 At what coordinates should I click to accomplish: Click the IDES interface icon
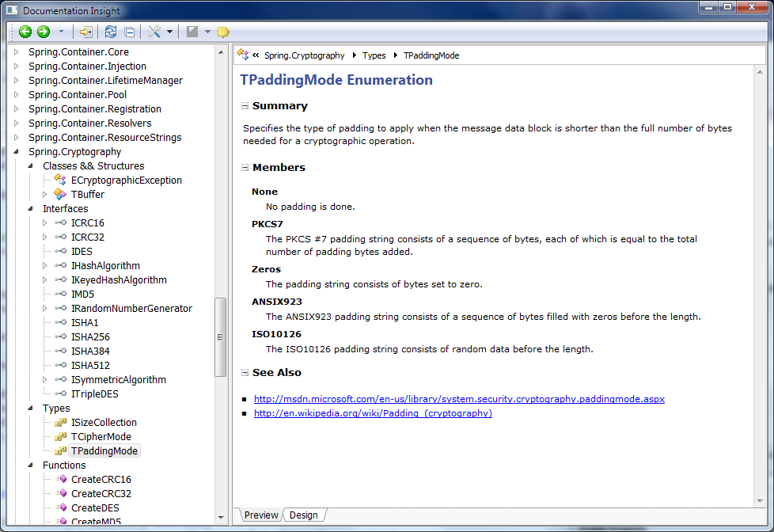pyautogui.click(x=60, y=252)
